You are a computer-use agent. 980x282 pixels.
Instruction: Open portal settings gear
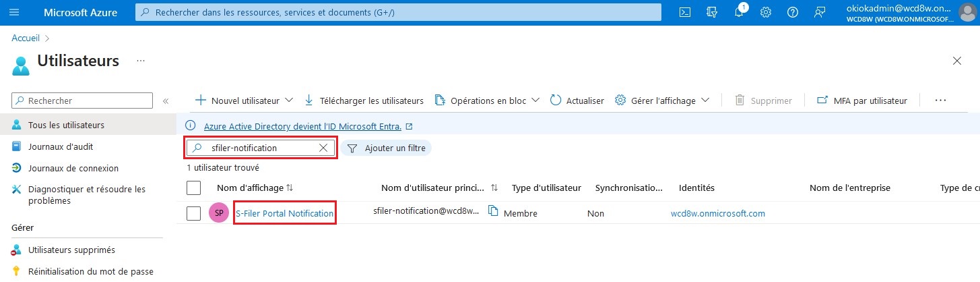766,12
